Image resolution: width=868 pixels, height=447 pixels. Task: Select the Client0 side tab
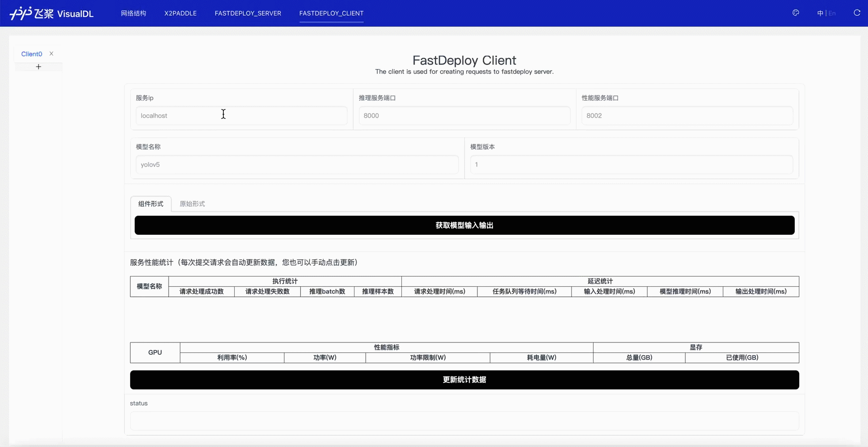click(x=32, y=54)
